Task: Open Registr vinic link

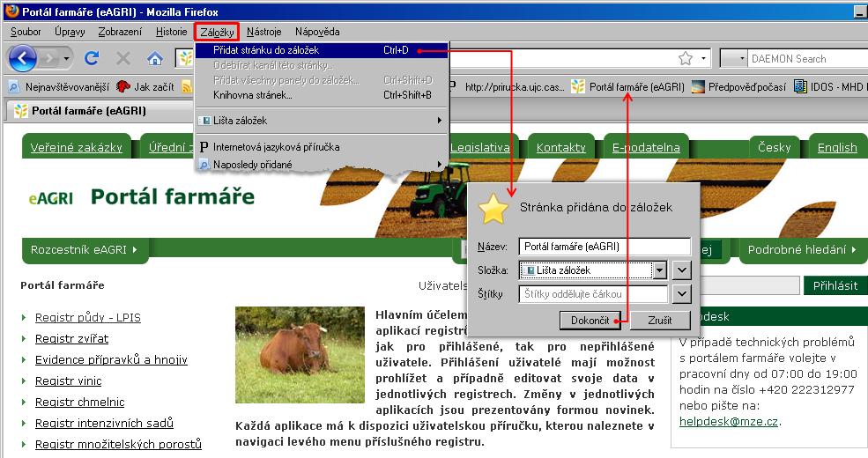Action: click(69, 380)
